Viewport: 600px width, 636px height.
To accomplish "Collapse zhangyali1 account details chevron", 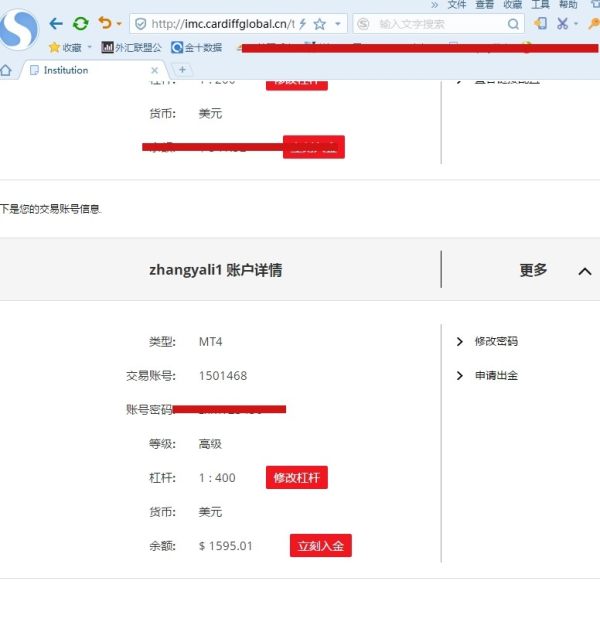I will (585, 271).
